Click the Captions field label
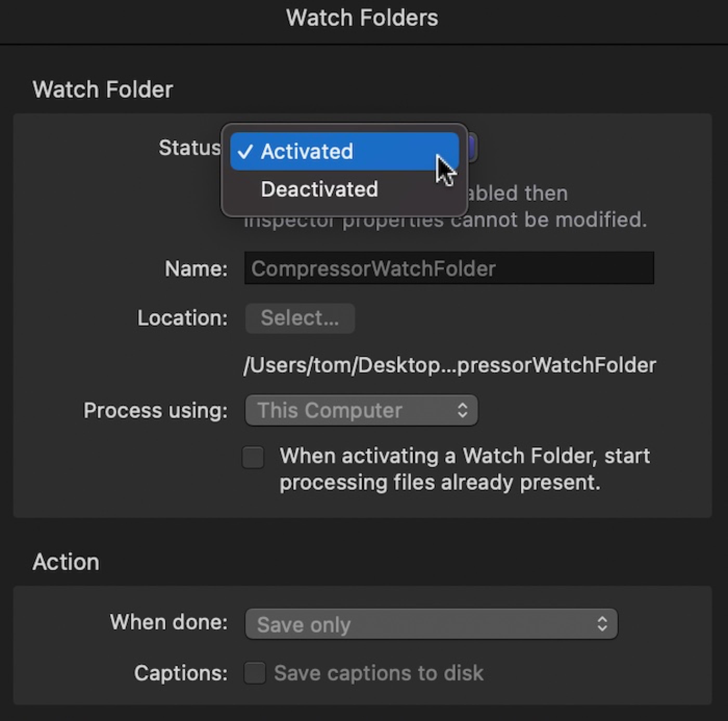Viewport: 728px width, 721px height. click(x=181, y=673)
